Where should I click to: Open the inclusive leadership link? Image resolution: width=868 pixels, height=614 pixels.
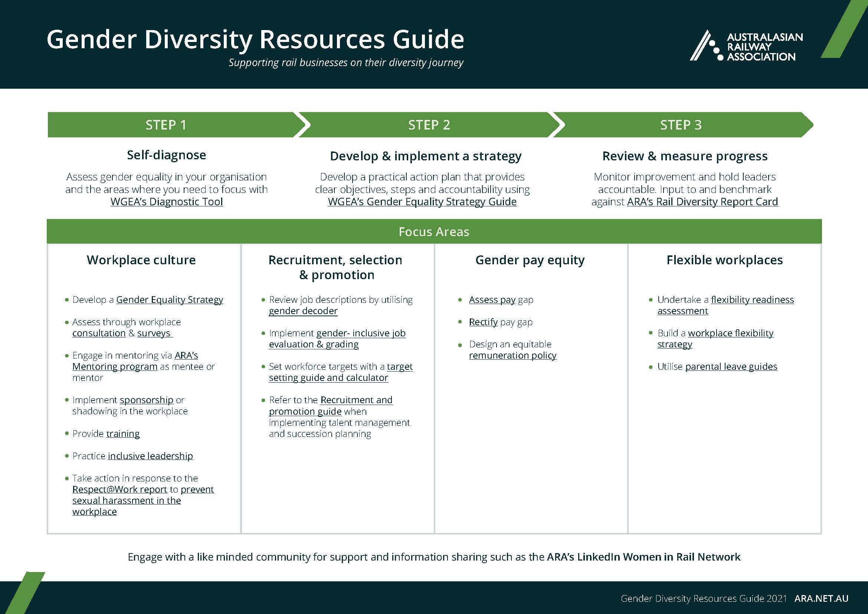point(150,456)
